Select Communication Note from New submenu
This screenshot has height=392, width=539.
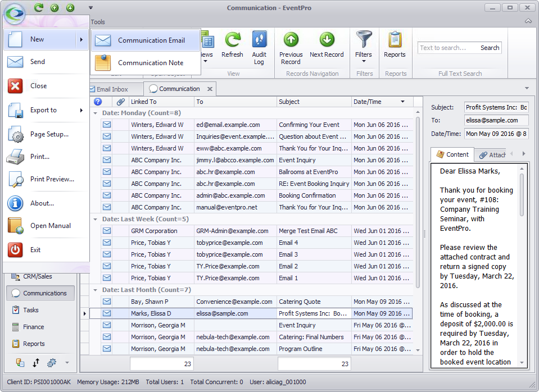point(146,62)
